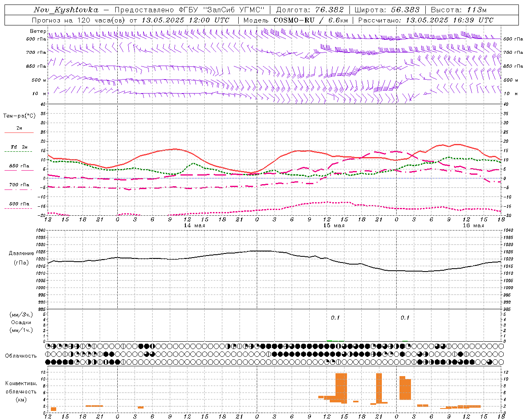Click the 10 м wind level label on the right
This screenshot has width=525, height=420.
[x=510, y=94]
